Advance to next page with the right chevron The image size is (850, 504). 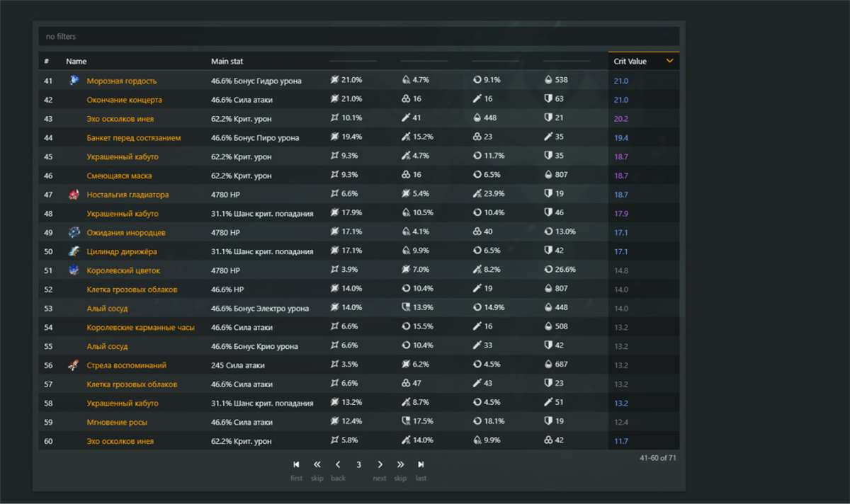pos(380,464)
